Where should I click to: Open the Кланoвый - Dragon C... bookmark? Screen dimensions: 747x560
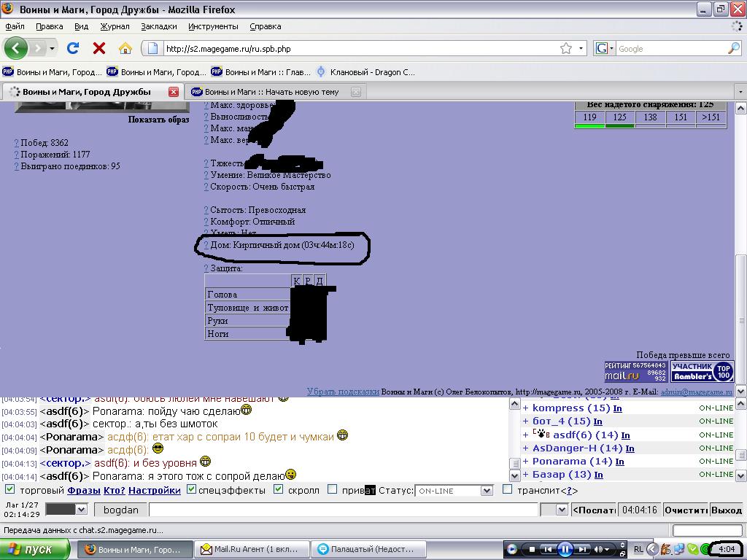366,72
